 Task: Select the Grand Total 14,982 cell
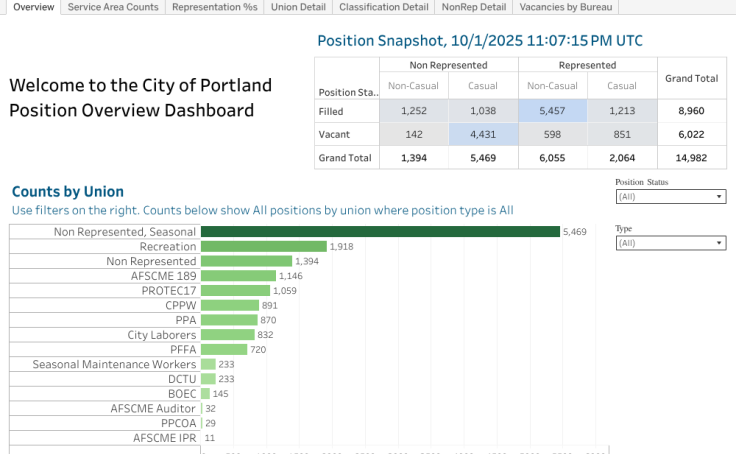click(x=692, y=157)
